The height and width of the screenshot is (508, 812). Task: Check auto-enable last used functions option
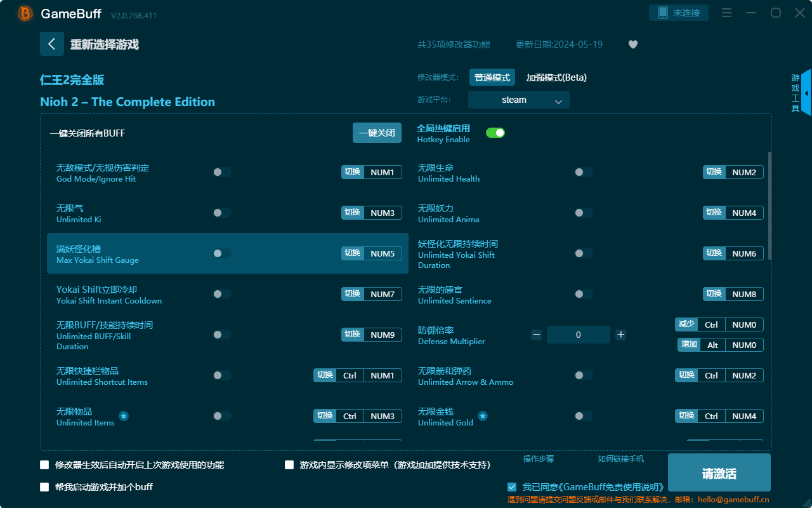coord(44,465)
